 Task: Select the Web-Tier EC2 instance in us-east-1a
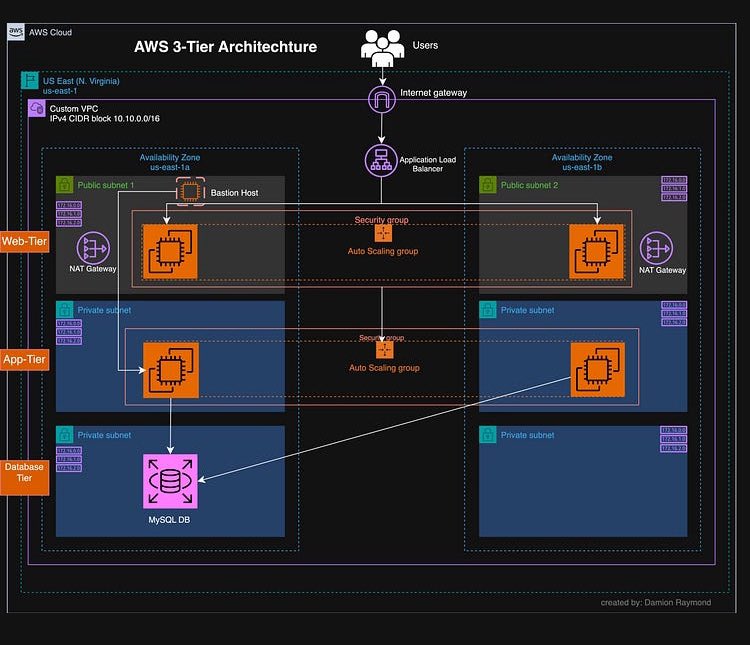[170, 252]
